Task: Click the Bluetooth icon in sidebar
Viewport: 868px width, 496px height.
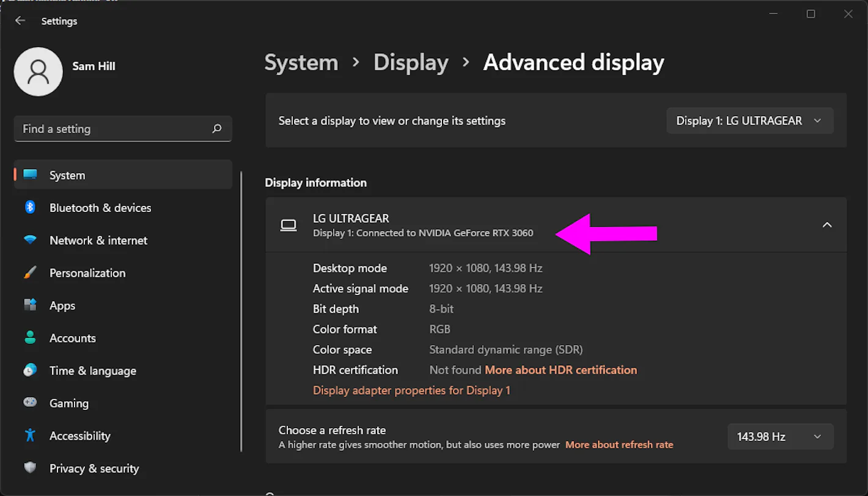Action: tap(30, 207)
